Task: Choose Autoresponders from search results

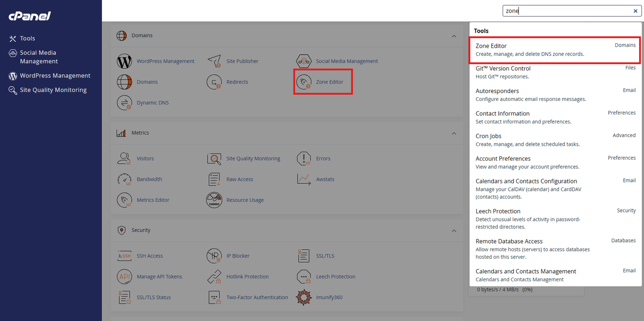Action: pyautogui.click(x=555, y=95)
